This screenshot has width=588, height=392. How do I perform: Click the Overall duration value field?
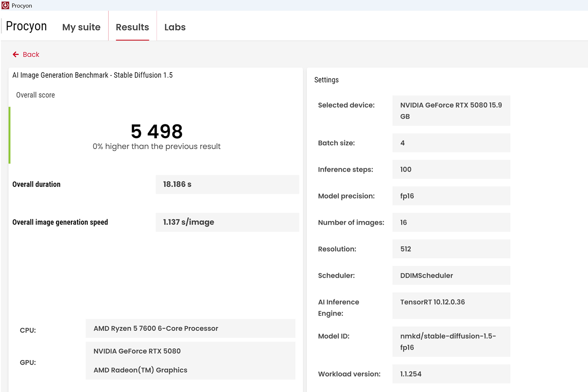pos(227,184)
